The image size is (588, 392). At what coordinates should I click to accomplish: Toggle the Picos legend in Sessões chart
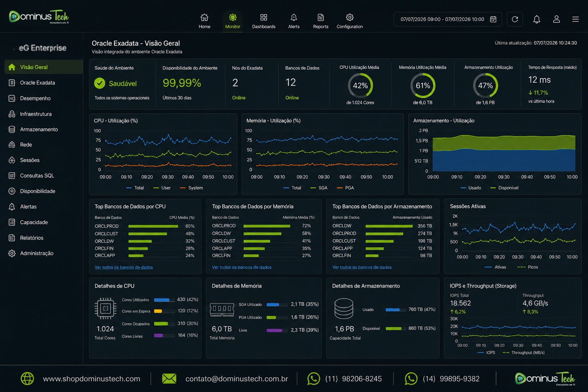(x=528, y=267)
